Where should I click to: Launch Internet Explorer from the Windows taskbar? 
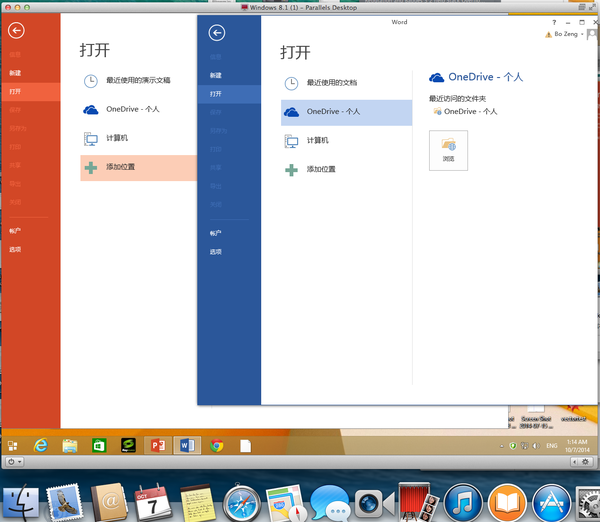pos(41,446)
